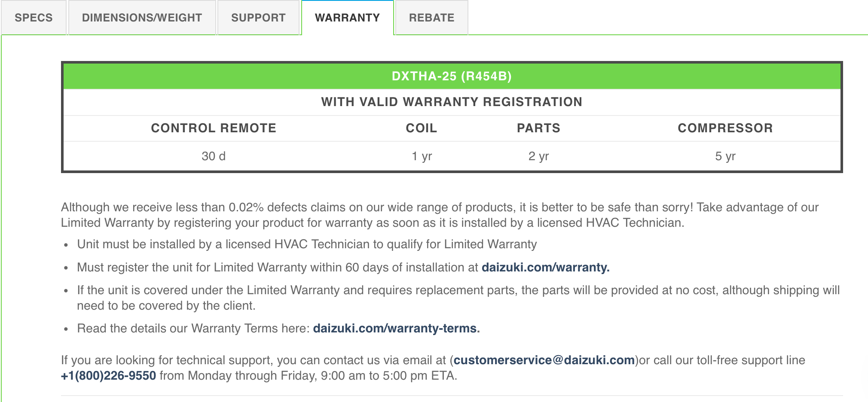The height and width of the screenshot is (402, 868).
Task: Open the daizuki.com/warranty registration link
Action: (545, 267)
